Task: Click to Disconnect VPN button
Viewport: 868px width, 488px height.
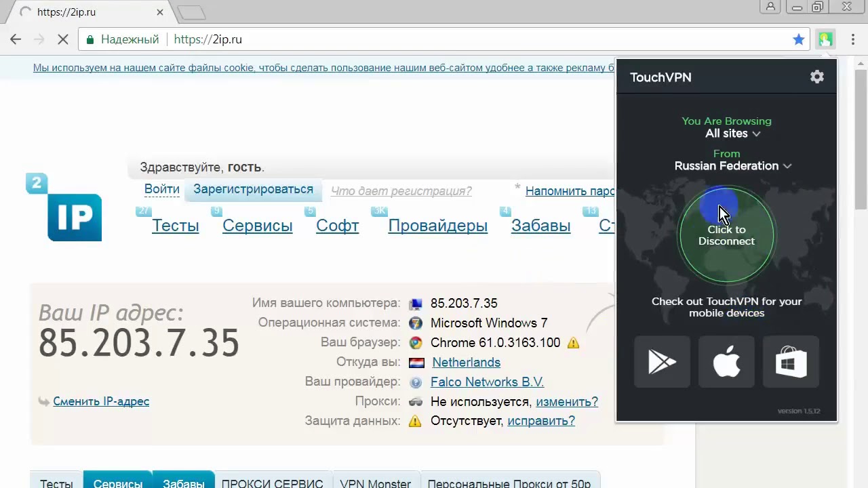Action: pyautogui.click(x=726, y=235)
